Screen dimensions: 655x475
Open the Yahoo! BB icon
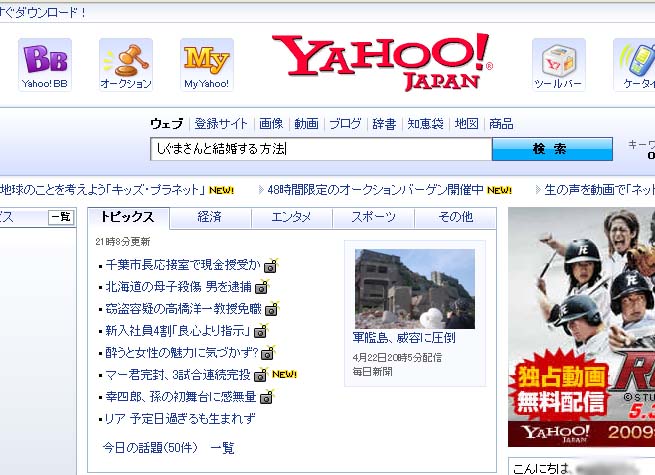click(45, 65)
